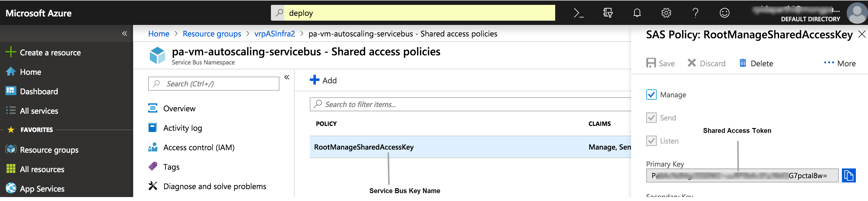Expand the More options menu
The height and width of the screenshot is (201, 868).
[840, 64]
